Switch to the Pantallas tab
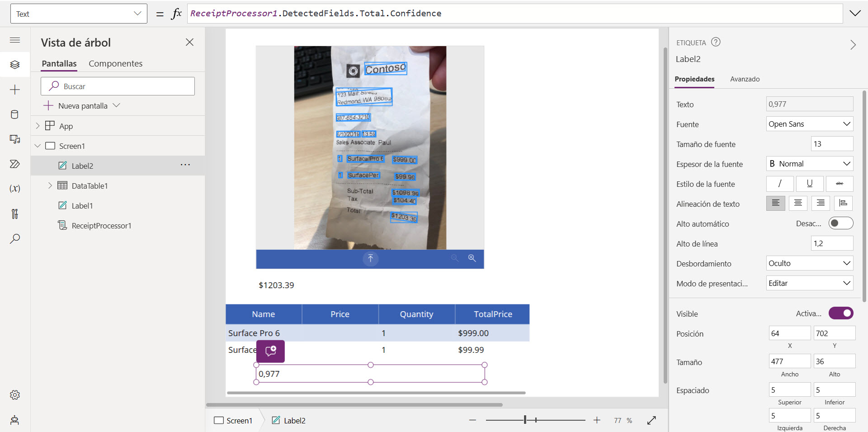The height and width of the screenshot is (432, 868). [x=59, y=64]
